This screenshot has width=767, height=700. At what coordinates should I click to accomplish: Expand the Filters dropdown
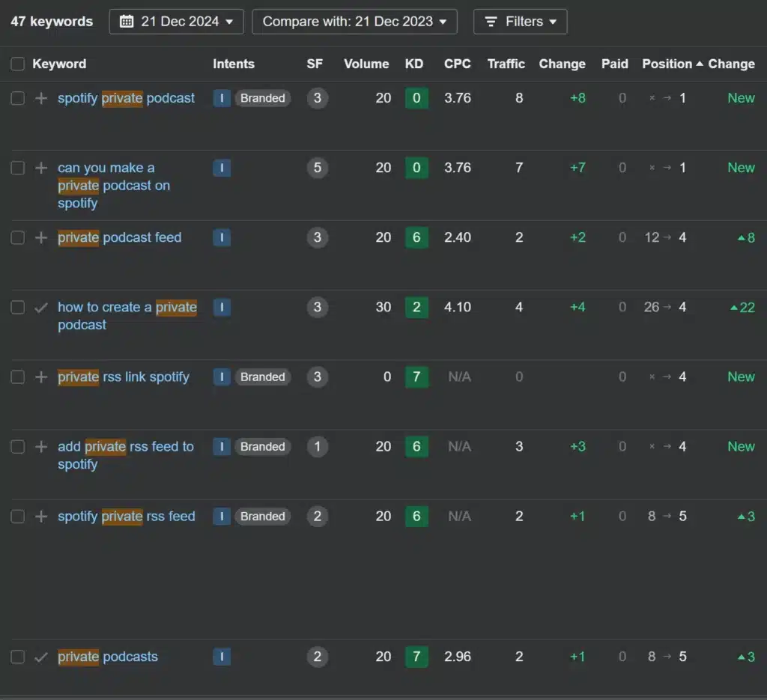tap(520, 21)
